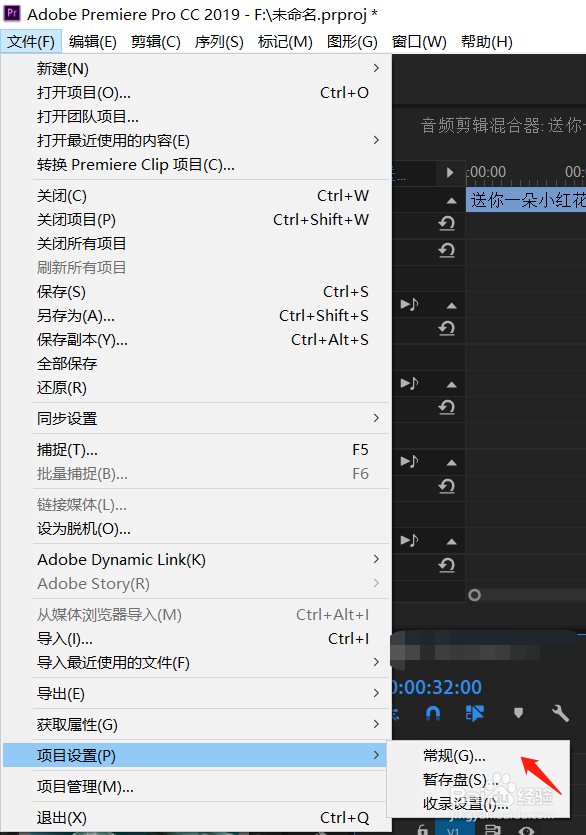This screenshot has height=835, width=586.
Task: Open the 剪辑(C) menu
Action: 156,42
